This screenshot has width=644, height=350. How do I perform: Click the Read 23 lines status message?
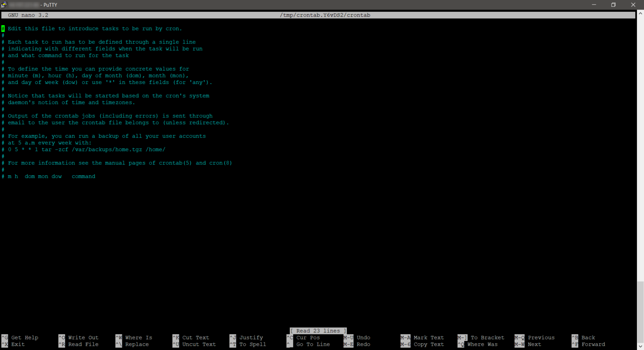317,331
